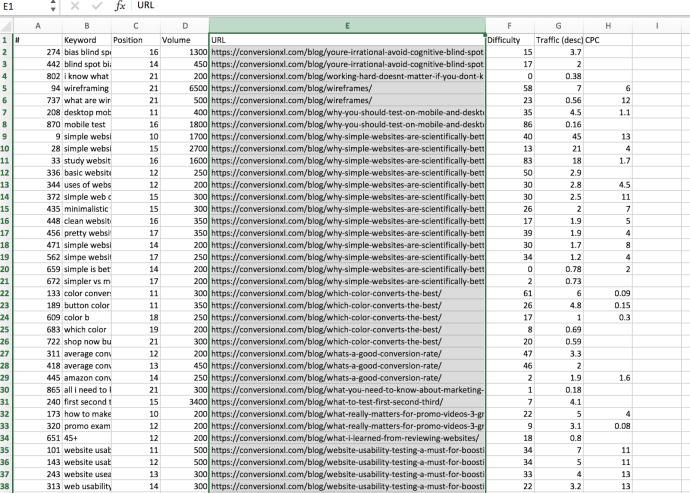The width and height of the screenshot is (690, 493).
Task: Select column G header
Action: [558, 26]
